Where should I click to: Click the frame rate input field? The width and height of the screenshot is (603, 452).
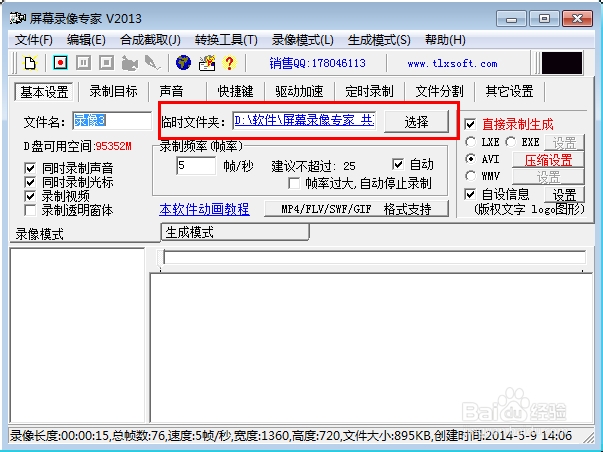[x=196, y=166]
